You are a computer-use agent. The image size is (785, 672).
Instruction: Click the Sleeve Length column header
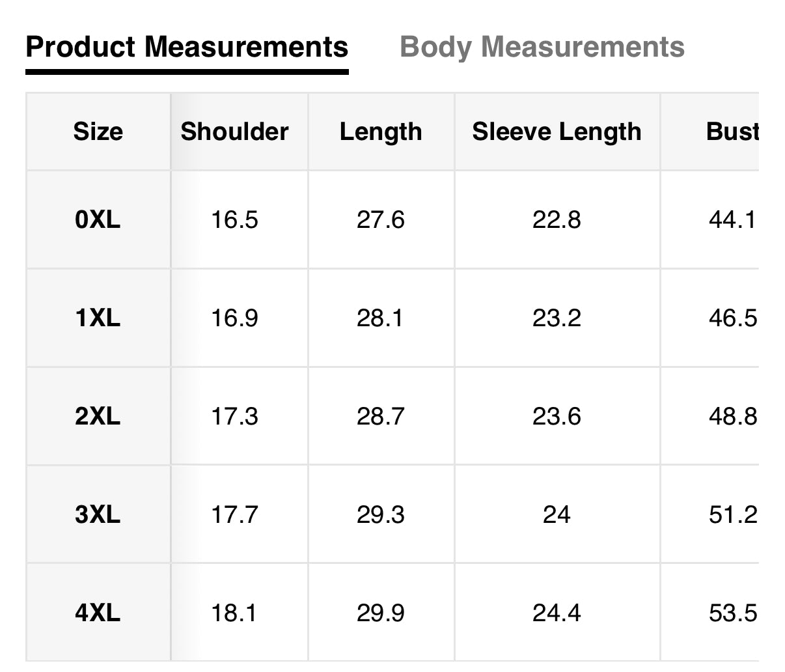[x=557, y=132]
